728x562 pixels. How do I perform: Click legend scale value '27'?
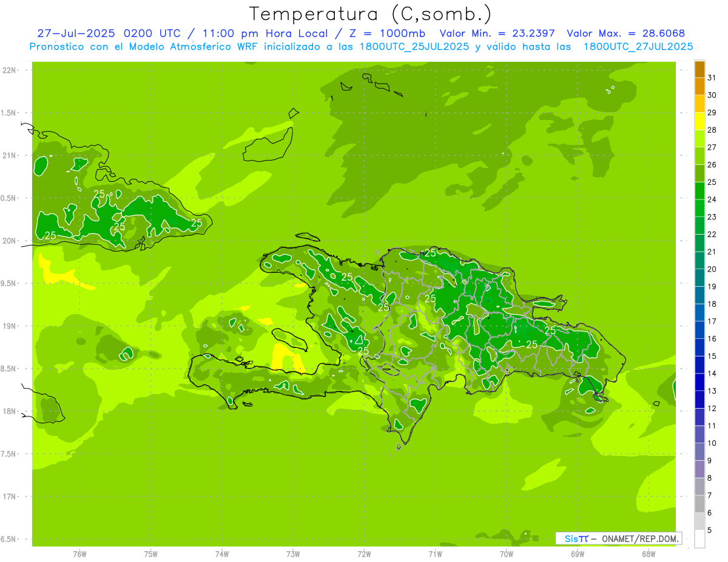click(x=712, y=147)
